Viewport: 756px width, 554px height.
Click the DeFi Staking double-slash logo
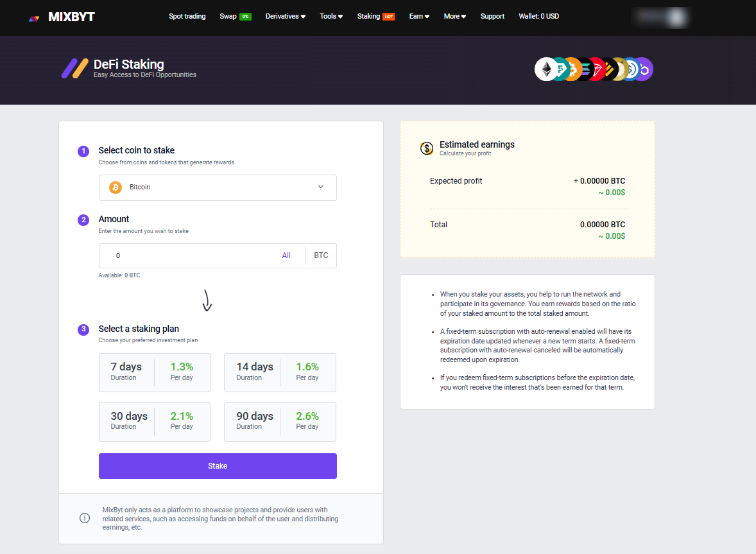(75, 68)
